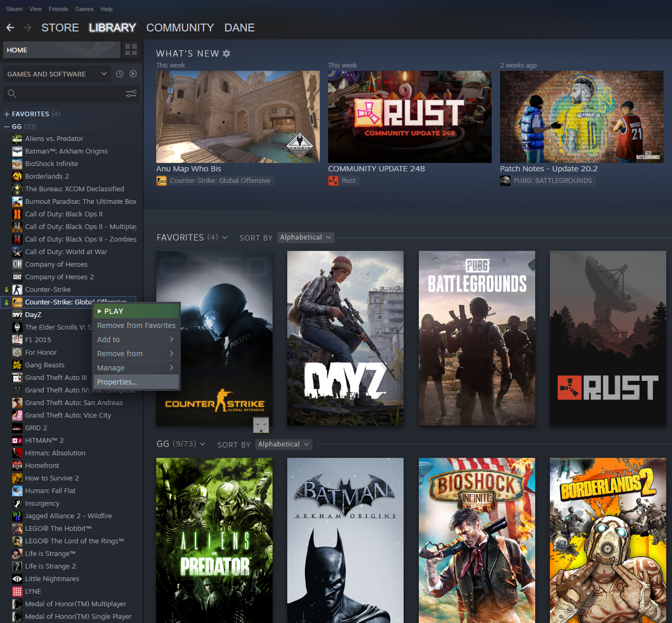Image resolution: width=672 pixels, height=623 pixels.
Task: Expand the Manage submenu
Action: [136, 368]
